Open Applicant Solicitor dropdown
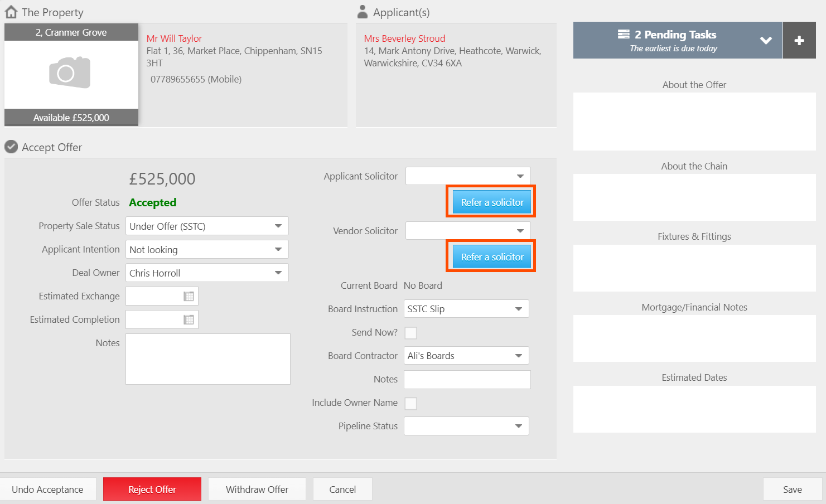This screenshot has height=504, width=826. tap(468, 176)
